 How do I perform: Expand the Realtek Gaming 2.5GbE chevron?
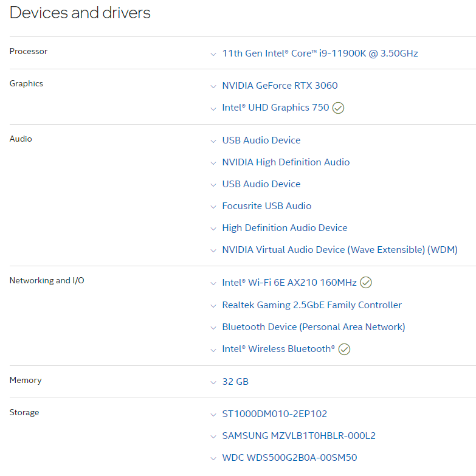tap(213, 306)
